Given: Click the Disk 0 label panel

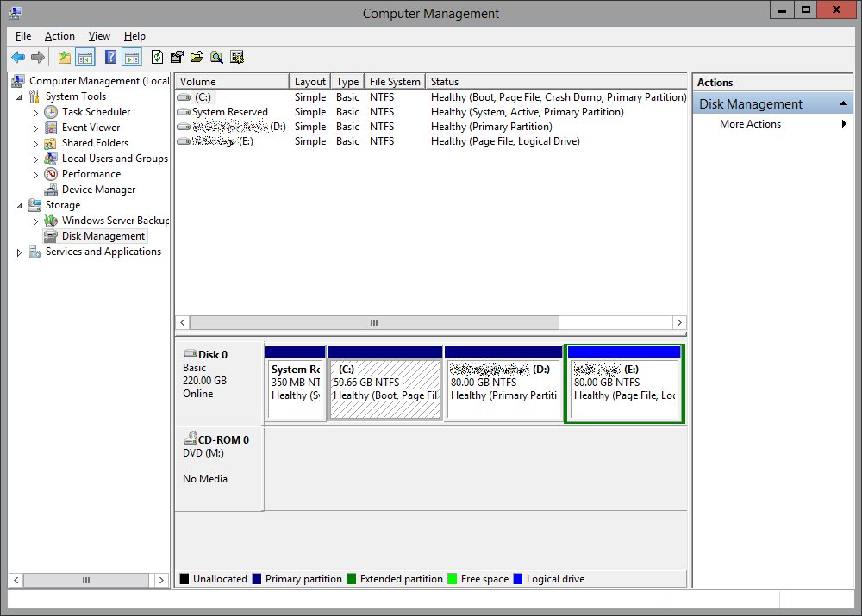Looking at the screenshot, I should [219, 383].
